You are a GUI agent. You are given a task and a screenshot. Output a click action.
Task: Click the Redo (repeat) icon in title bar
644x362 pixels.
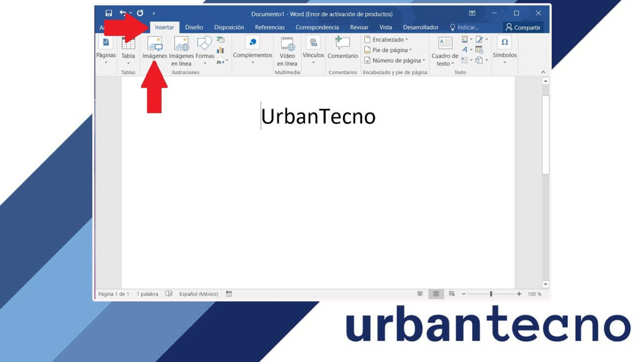(140, 13)
